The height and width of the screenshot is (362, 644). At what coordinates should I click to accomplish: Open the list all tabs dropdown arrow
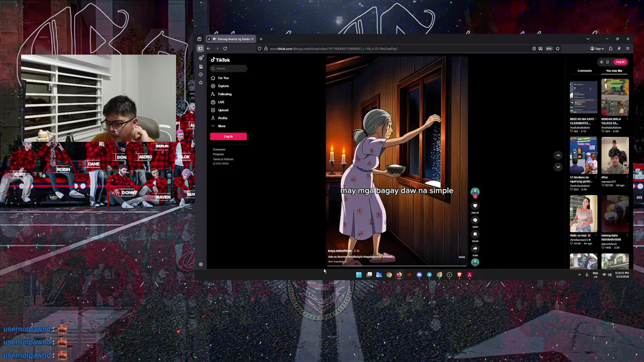pos(588,39)
